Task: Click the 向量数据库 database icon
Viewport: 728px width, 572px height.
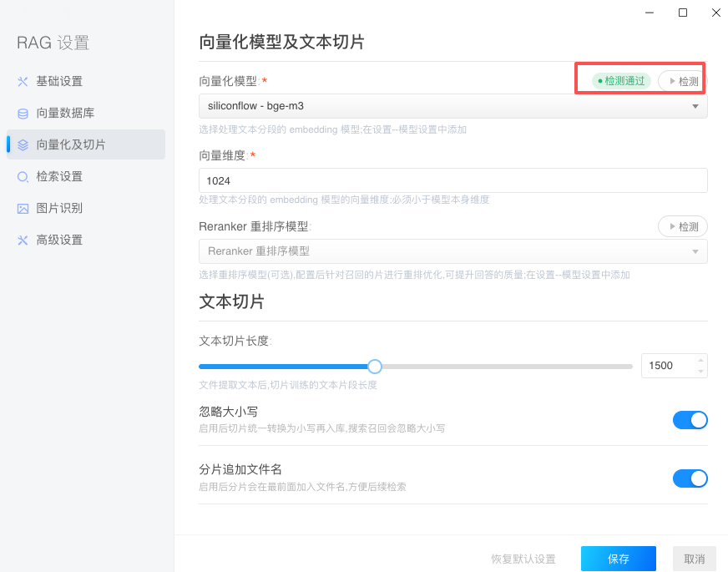Action: point(23,114)
